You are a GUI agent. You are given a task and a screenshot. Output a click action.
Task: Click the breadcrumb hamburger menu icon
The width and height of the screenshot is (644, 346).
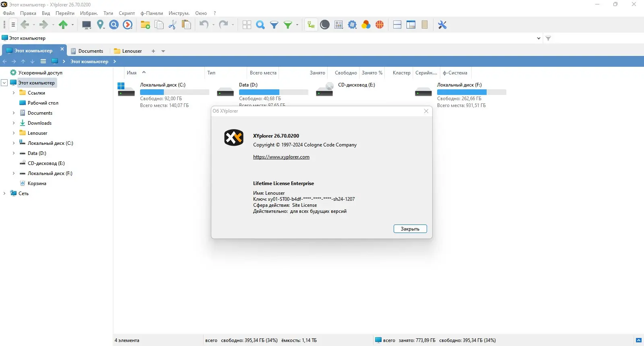click(43, 62)
